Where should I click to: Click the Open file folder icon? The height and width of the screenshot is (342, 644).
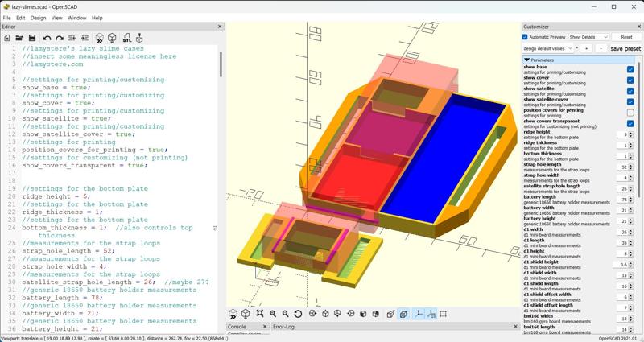(x=19, y=38)
